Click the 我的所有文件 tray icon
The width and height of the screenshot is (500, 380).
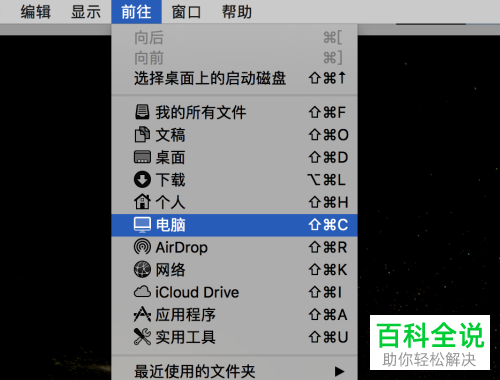[142, 112]
